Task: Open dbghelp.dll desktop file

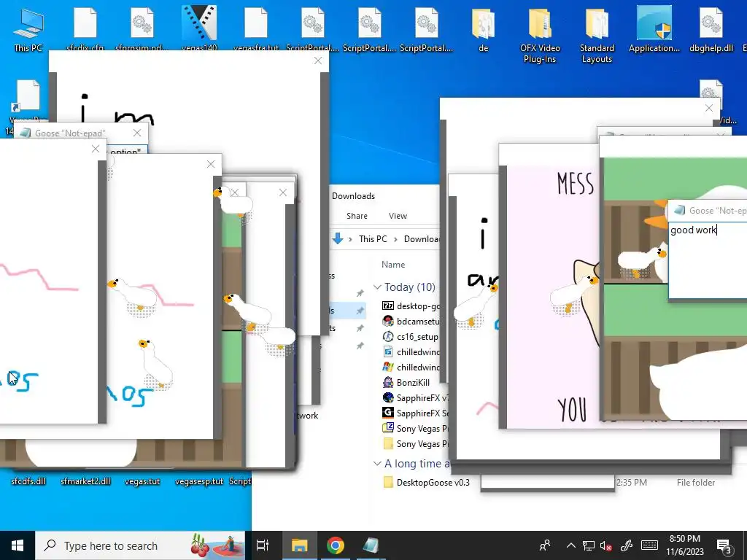Action: coord(711,29)
